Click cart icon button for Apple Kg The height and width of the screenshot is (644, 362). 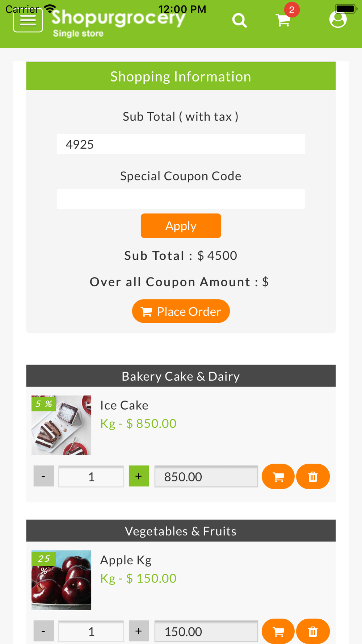click(x=278, y=631)
